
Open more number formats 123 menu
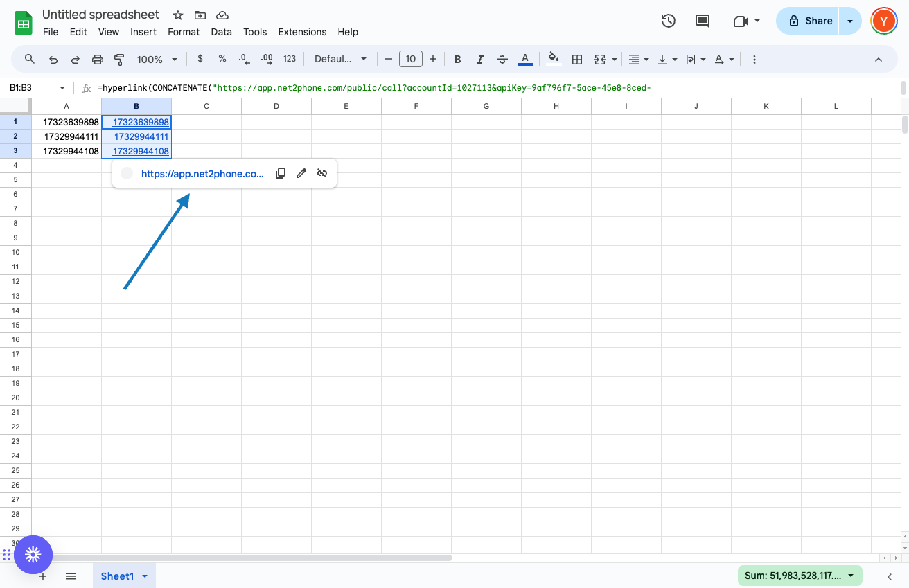[x=290, y=59]
